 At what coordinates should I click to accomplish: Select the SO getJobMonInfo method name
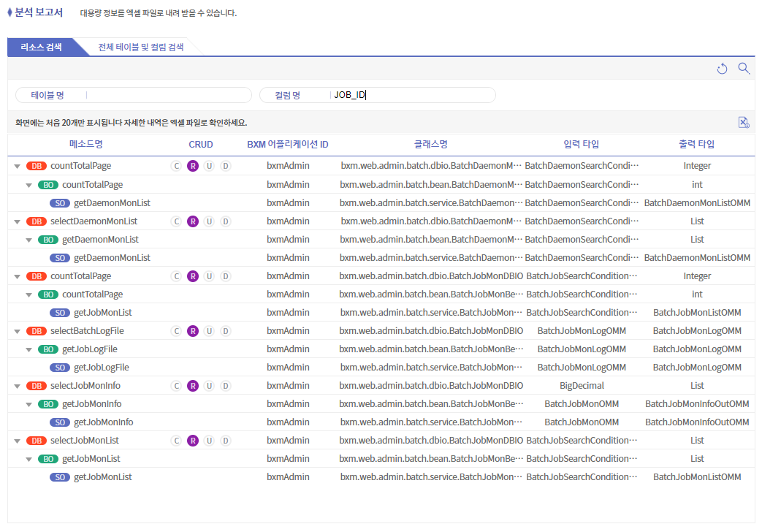[x=104, y=423]
